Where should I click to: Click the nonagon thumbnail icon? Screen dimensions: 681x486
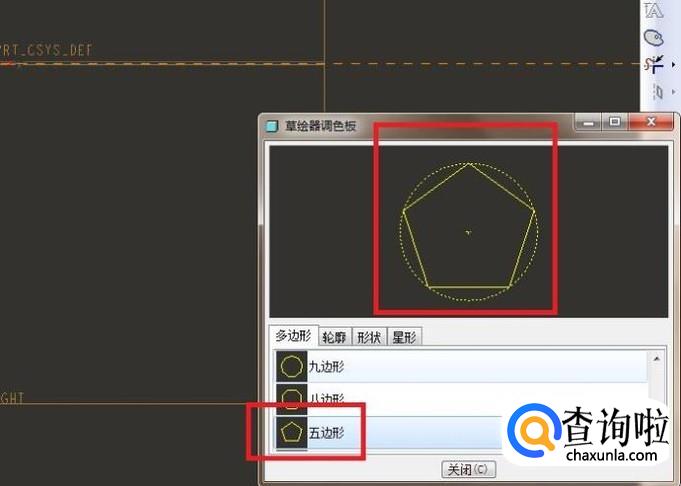291,367
